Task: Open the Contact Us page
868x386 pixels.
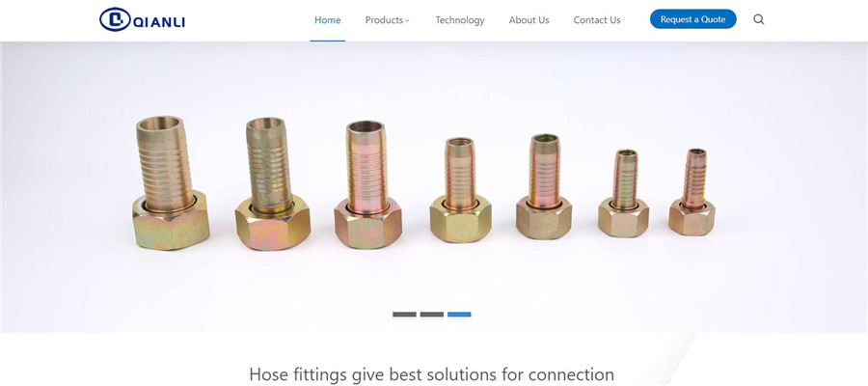Action: pos(597,20)
